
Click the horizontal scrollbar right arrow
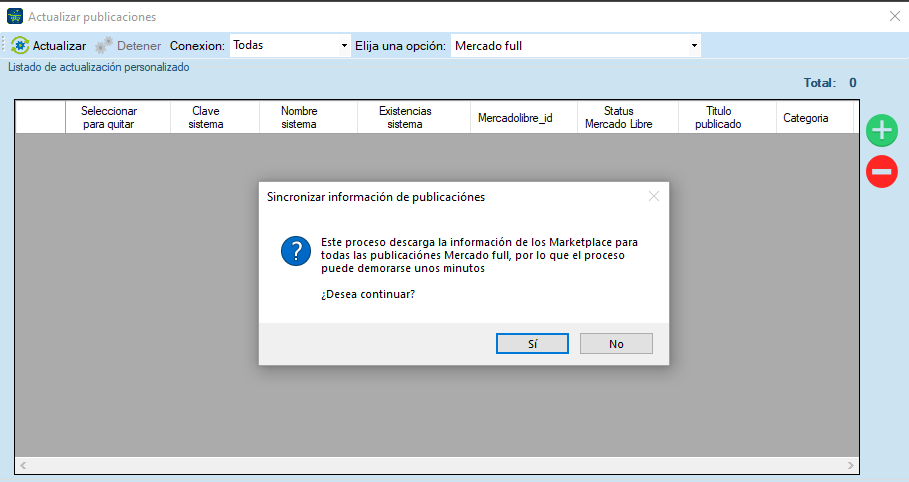click(x=850, y=465)
